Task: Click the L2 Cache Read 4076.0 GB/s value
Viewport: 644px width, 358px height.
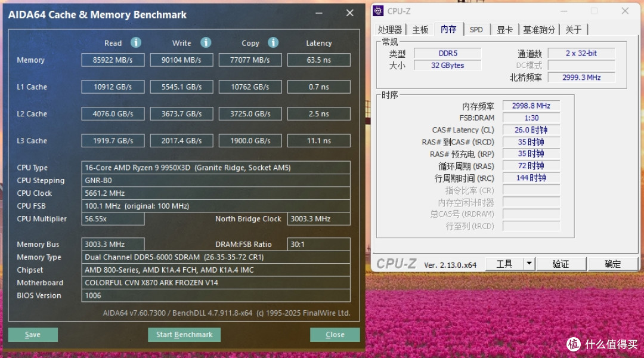Action: [113, 114]
